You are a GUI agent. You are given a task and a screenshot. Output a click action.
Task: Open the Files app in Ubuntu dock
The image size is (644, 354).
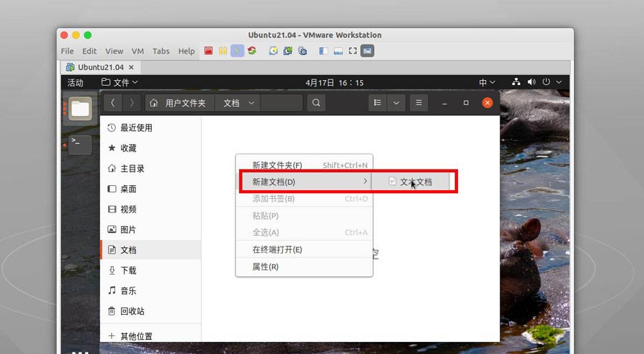80,109
